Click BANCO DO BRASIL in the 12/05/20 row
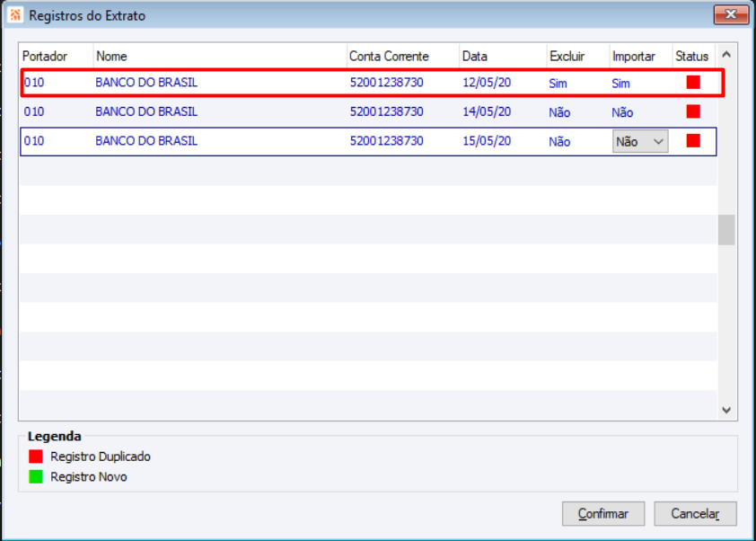Image resolution: width=756 pixels, height=541 pixels. (146, 83)
